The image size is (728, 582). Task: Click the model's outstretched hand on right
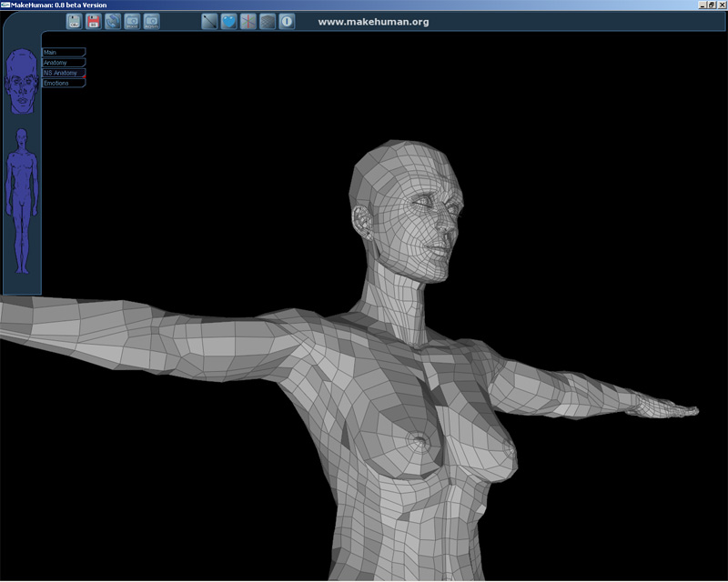664,407
